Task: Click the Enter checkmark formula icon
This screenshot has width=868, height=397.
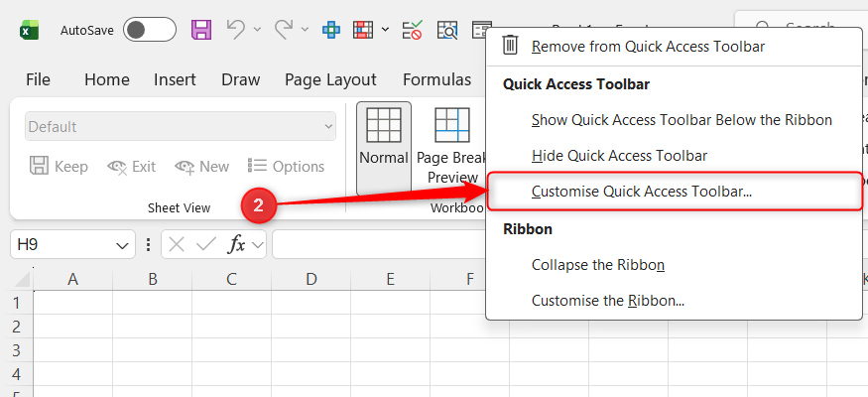Action: (x=206, y=244)
